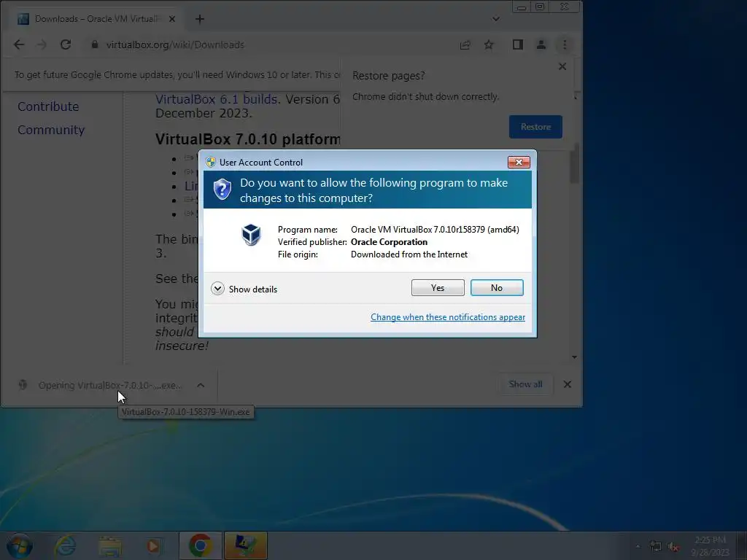747x560 pixels.
Task: Open the Community sidebar link
Action: 51,130
